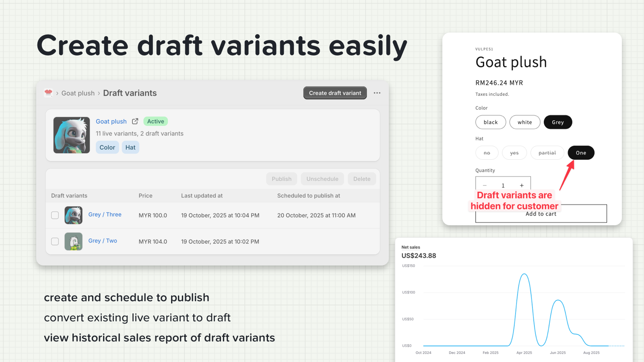This screenshot has width=644, height=362.
Task: Choose the Grey color option
Action: point(557,122)
